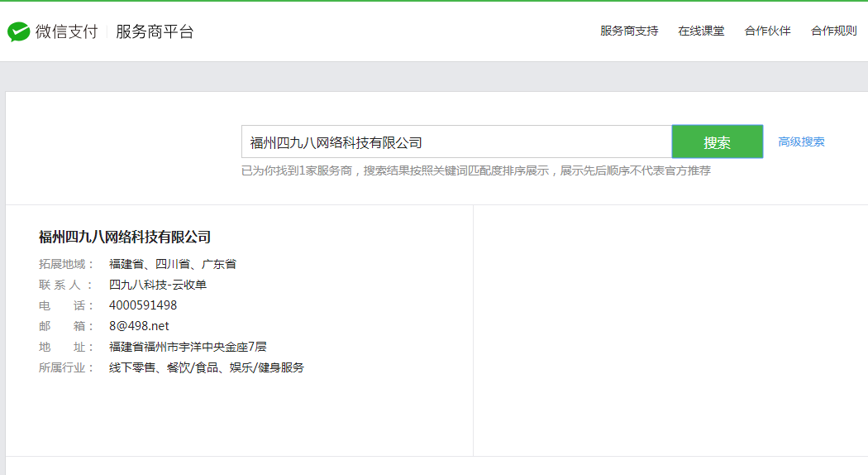Viewport: 868px width, 475px height.
Task: Focus the service provider search input box
Action: tap(455, 142)
